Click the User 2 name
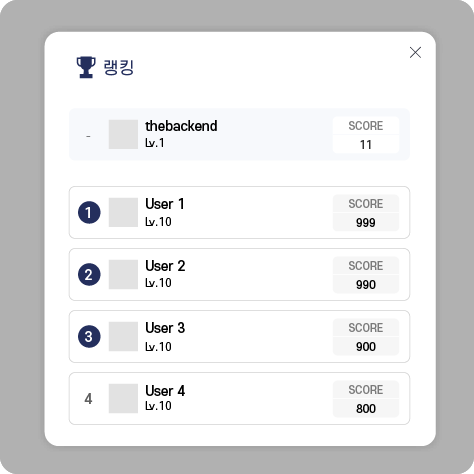Image resolution: width=474 pixels, height=474 pixels. point(165,266)
